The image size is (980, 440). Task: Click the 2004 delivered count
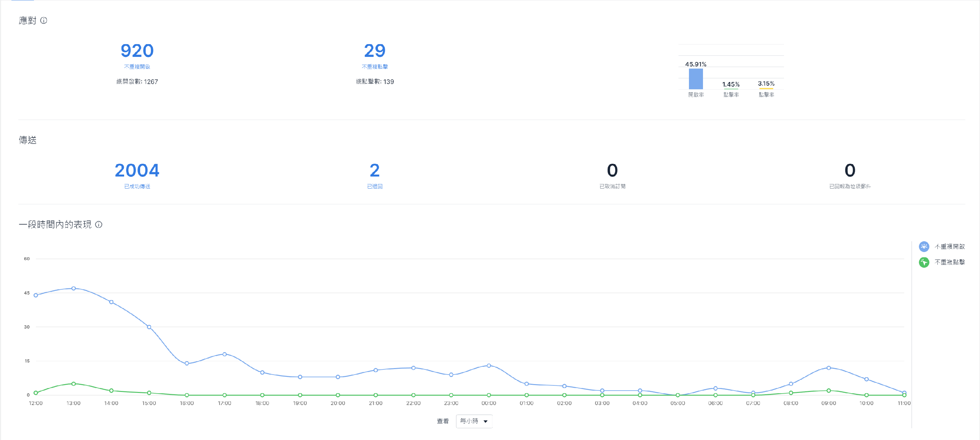137,170
